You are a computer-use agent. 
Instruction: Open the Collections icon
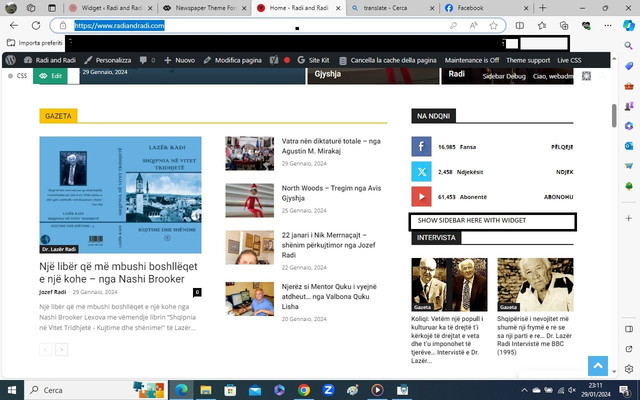tap(564, 25)
